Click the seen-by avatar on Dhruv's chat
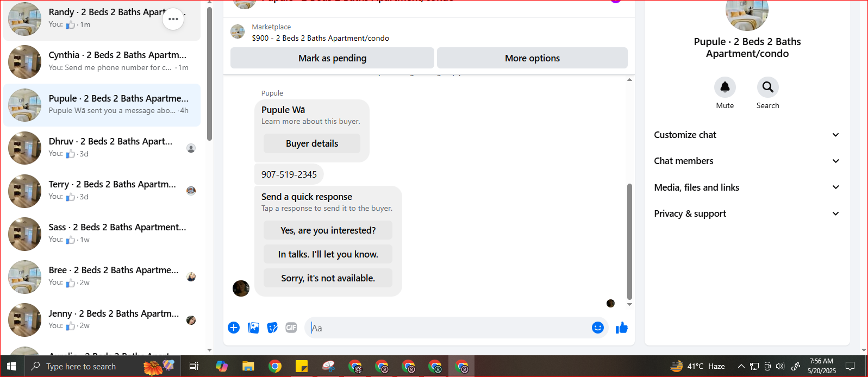 (191, 148)
